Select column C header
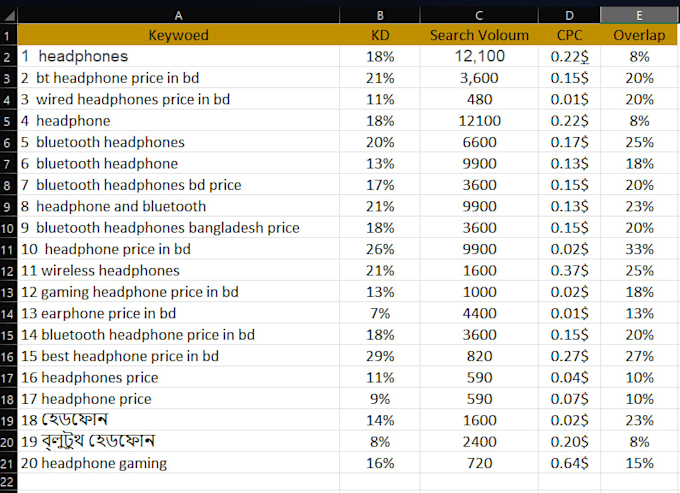The image size is (680, 493). (479, 16)
